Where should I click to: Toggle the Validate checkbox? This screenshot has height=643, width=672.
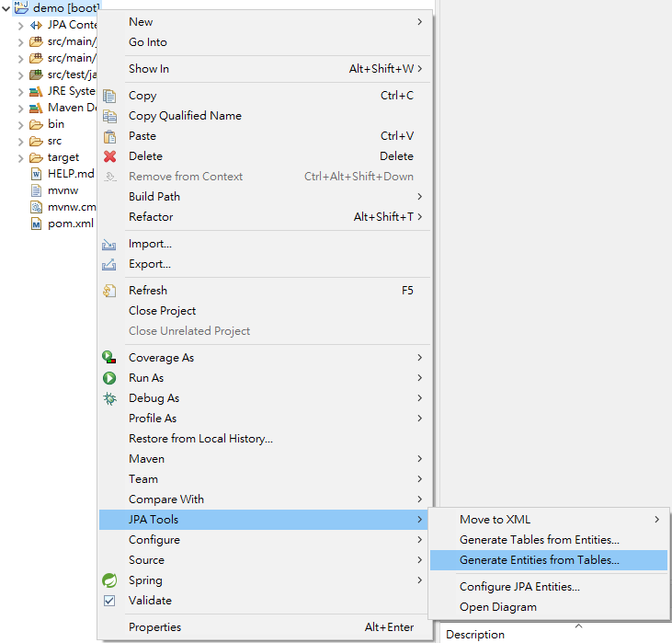(110, 601)
